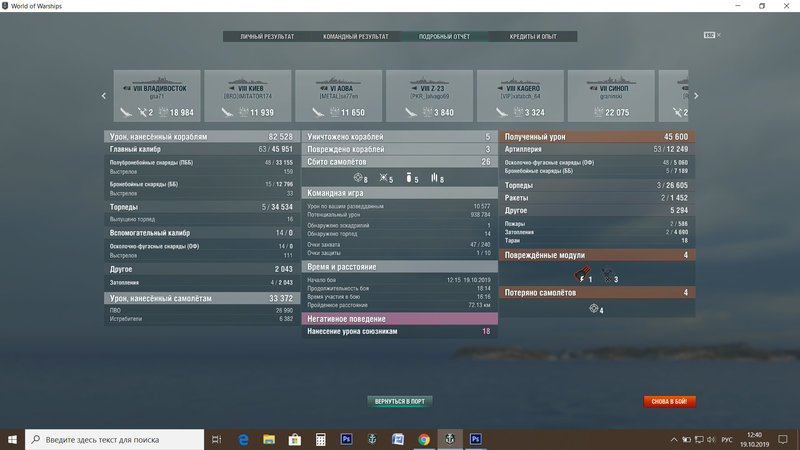Open the Личный результат tab
The height and width of the screenshot is (450, 800).
(267, 37)
